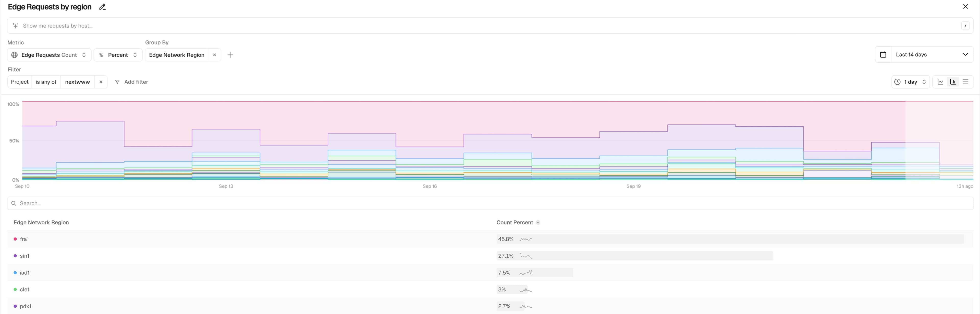
Task: Close the Edge Requests panel
Action: click(x=965, y=6)
